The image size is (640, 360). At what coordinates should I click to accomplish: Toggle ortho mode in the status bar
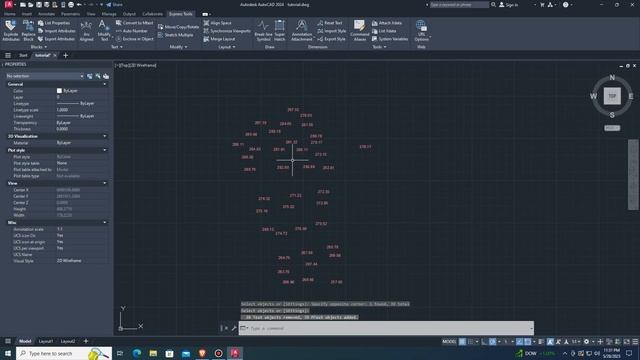click(x=484, y=342)
